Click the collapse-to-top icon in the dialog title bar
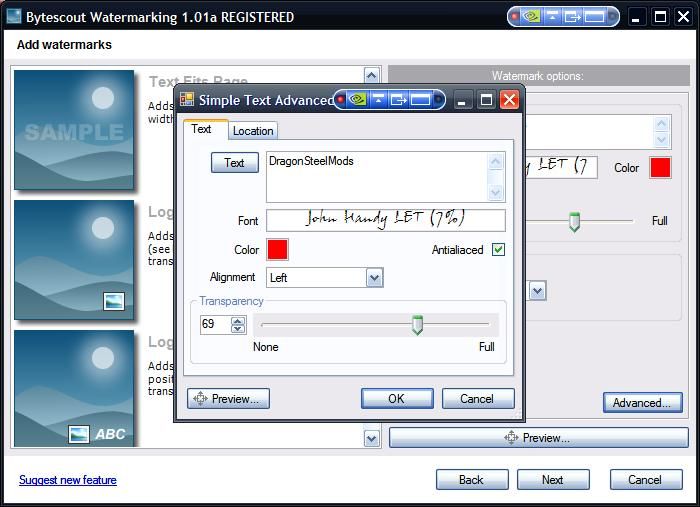 [379, 100]
